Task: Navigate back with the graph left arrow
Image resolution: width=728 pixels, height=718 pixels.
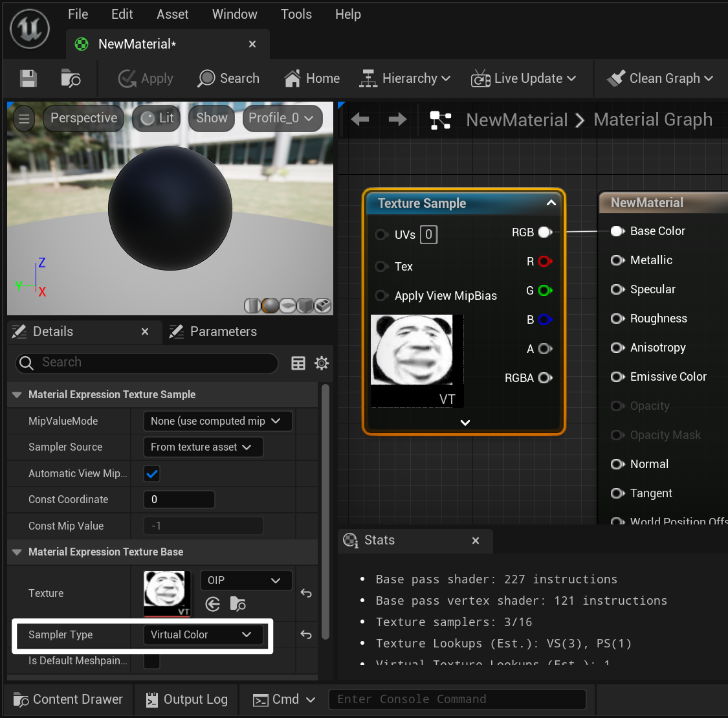Action: (360, 119)
